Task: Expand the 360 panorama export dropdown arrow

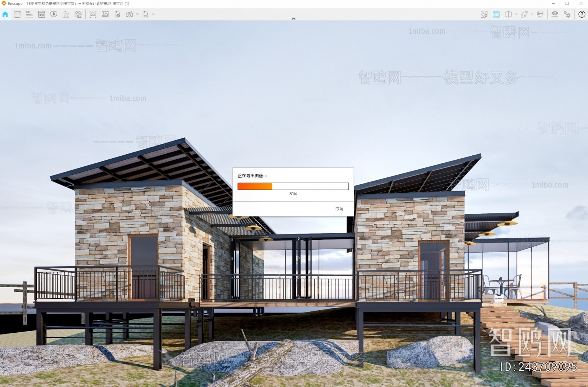Action: click(137, 14)
